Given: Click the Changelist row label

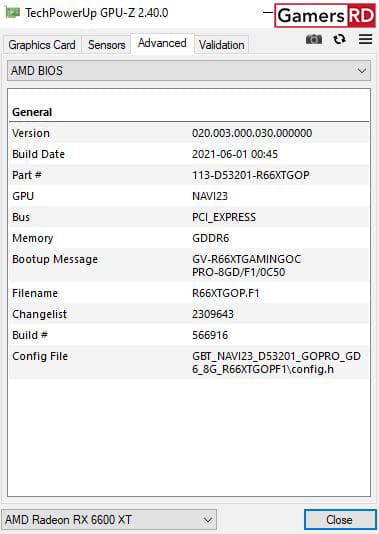Looking at the screenshot, I should click(40, 314).
